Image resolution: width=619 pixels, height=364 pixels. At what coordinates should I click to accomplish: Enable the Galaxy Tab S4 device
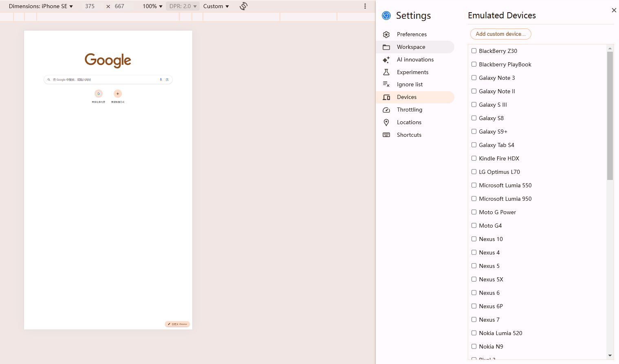point(474,145)
